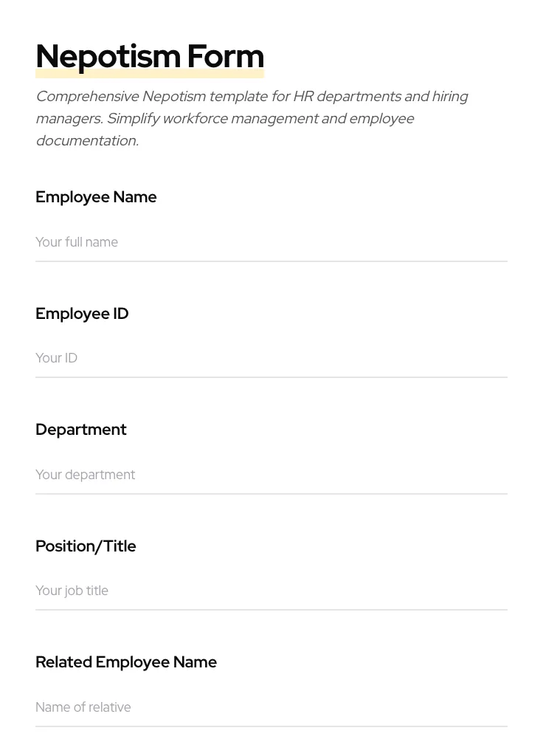Select the 'Department' field label
Viewport: 543px width, 756px height.
click(81, 430)
